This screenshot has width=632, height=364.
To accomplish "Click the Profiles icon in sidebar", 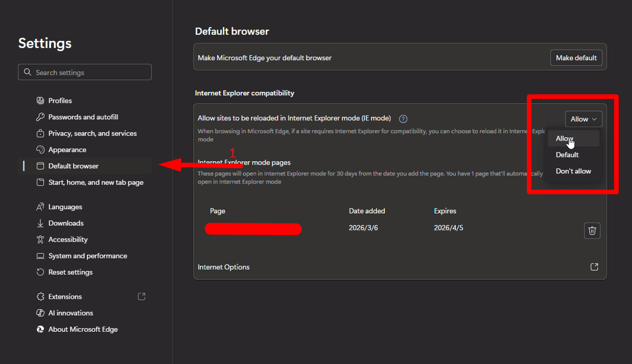I will click(x=40, y=100).
